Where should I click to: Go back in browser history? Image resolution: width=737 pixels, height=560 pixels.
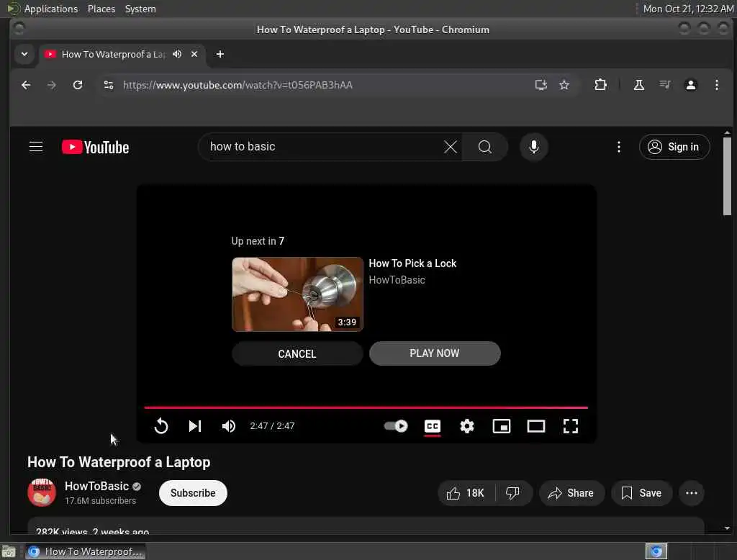26,85
